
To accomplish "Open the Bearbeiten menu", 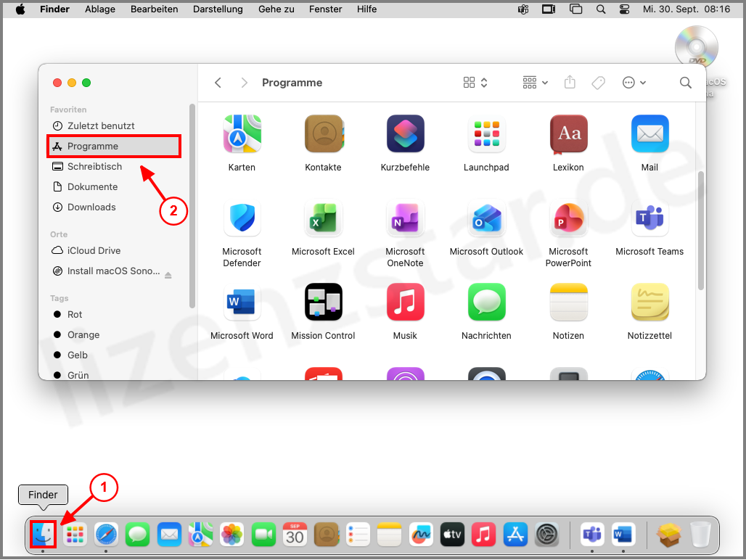I will [x=154, y=9].
